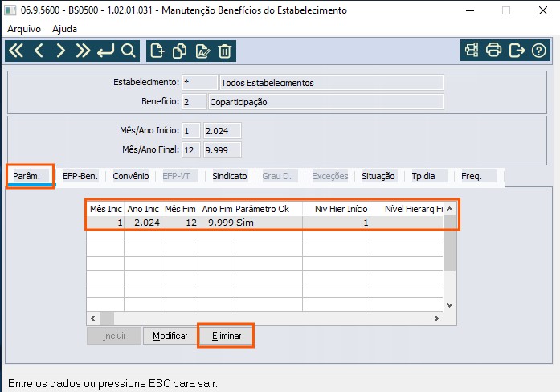Switch to the EFP-Ben. tab
Viewport: 560px width, 392px height.
coord(80,176)
